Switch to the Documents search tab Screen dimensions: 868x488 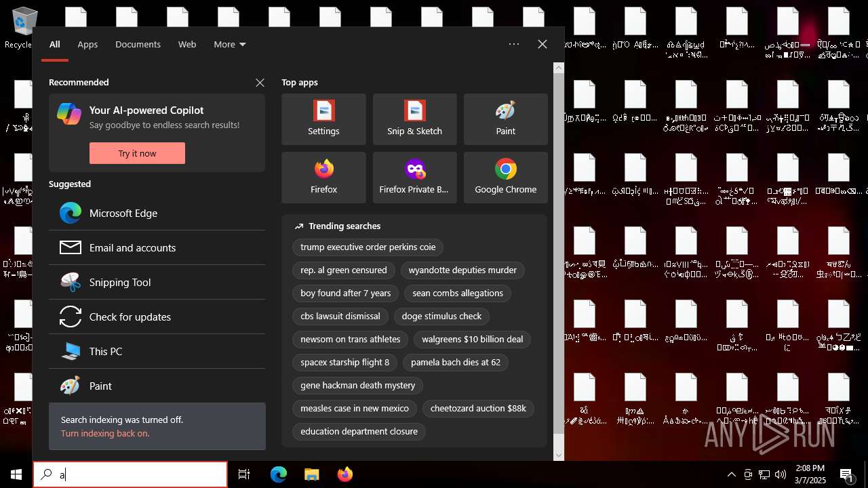coord(138,44)
